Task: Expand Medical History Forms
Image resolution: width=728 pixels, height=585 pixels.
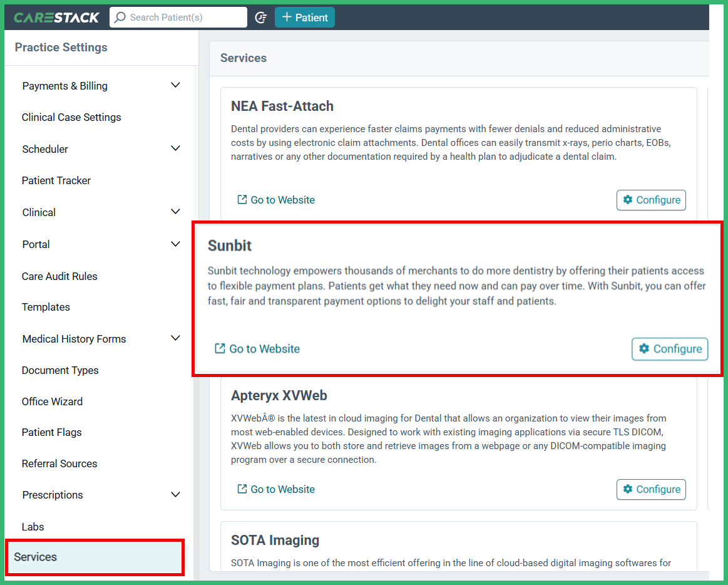Action: (175, 338)
